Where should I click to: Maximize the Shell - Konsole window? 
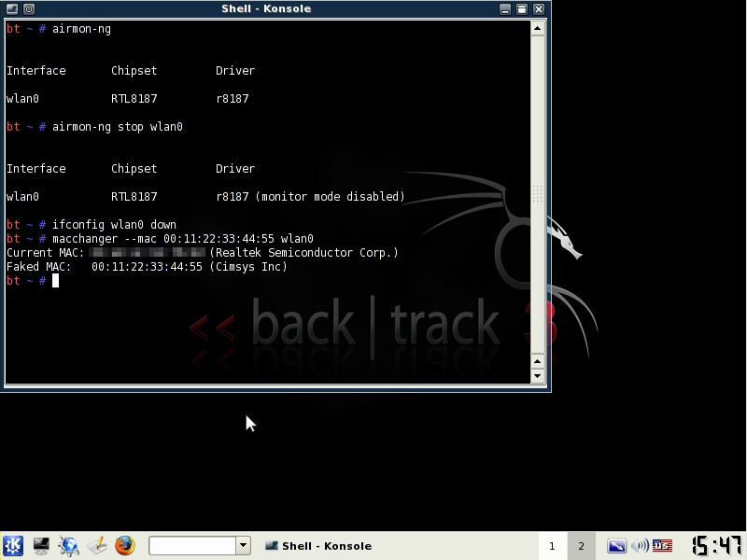[522, 9]
